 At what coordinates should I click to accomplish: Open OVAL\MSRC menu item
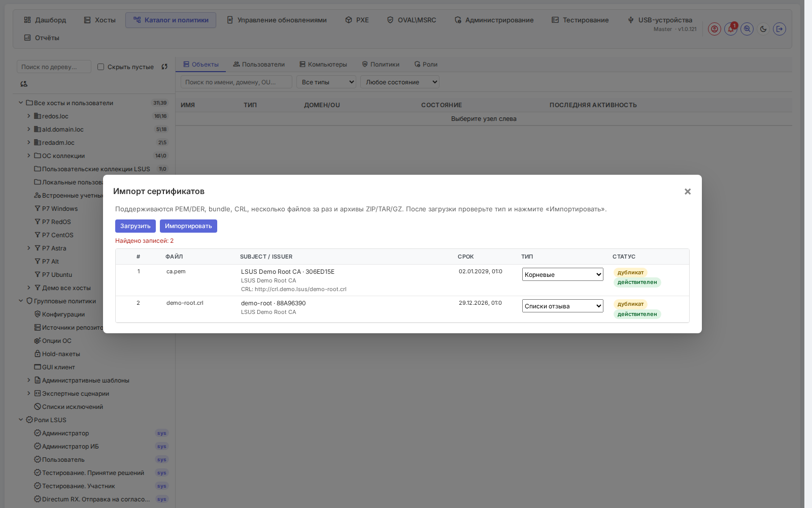click(412, 20)
